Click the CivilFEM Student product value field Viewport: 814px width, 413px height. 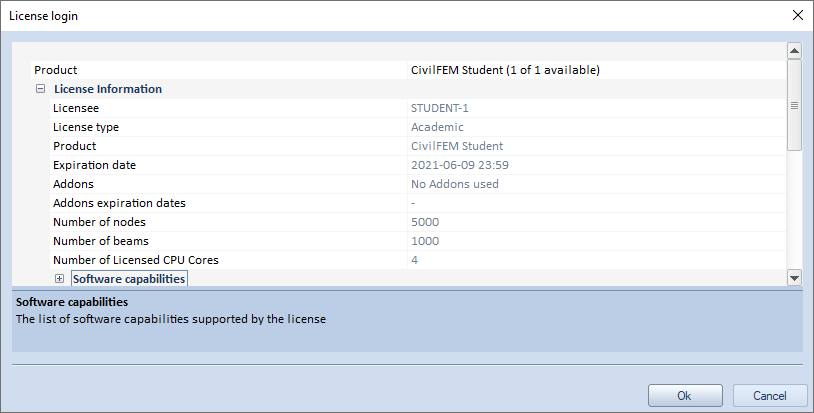point(505,70)
